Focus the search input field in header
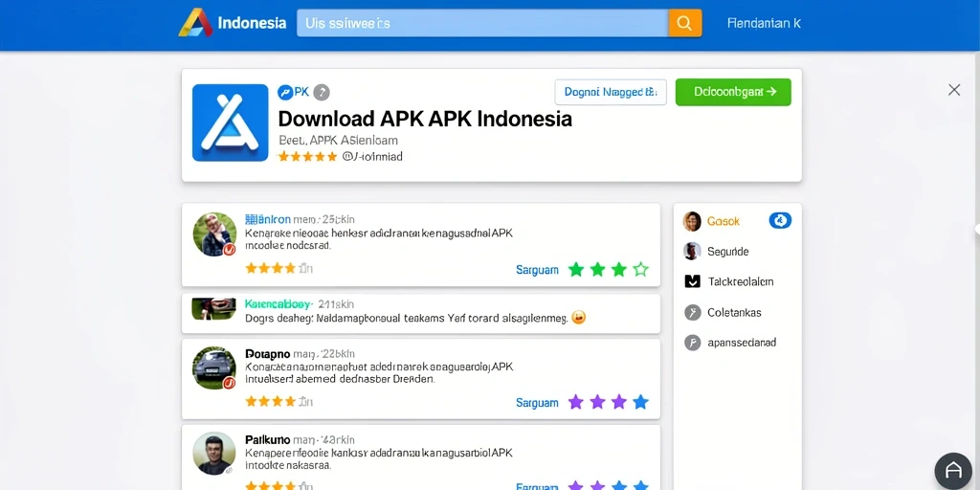980x490 pixels. [x=482, y=23]
